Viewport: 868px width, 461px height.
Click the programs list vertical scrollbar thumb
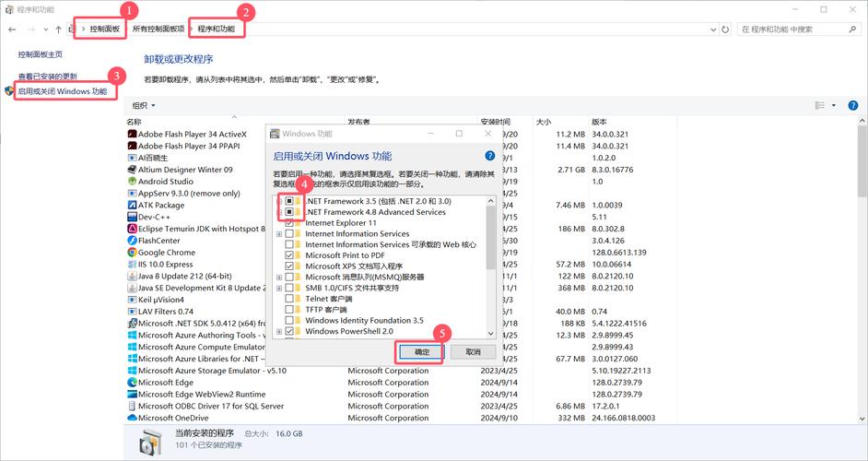862,160
